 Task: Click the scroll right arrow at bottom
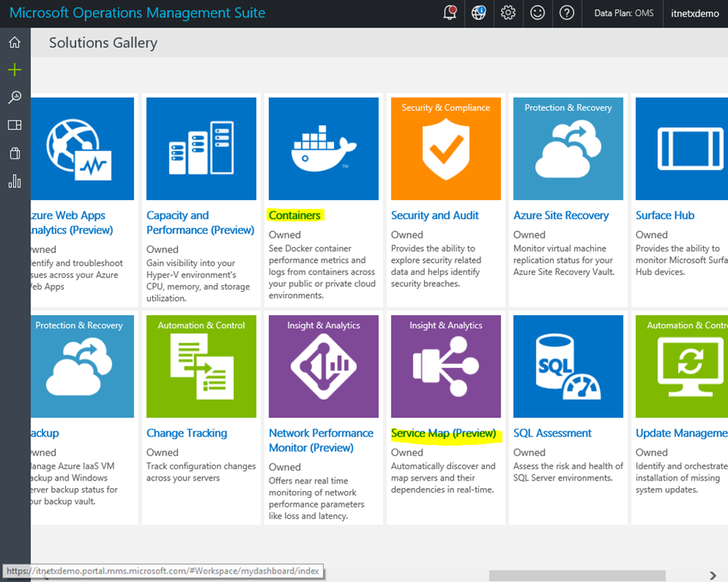[x=712, y=576]
